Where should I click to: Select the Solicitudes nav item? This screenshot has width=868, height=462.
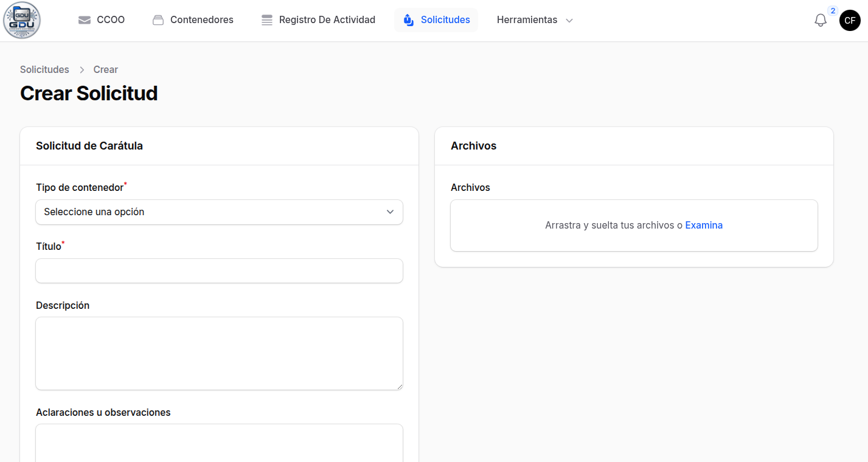(x=436, y=20)
